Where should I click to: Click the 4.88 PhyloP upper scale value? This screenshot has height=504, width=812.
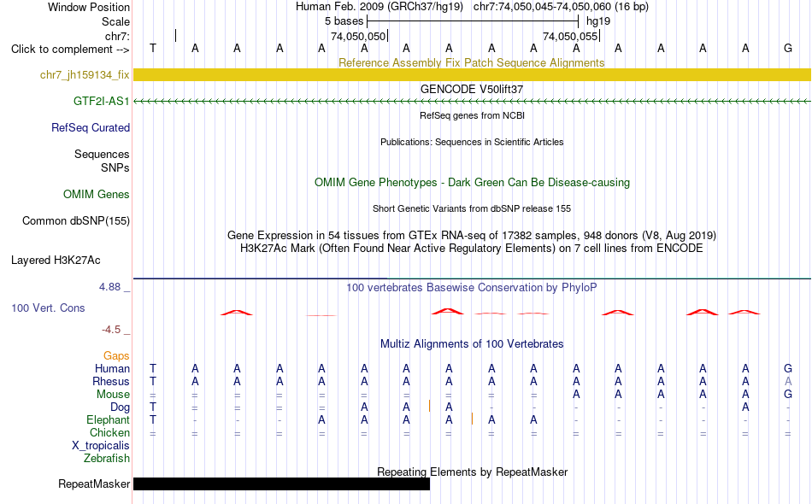coord(109,287)
